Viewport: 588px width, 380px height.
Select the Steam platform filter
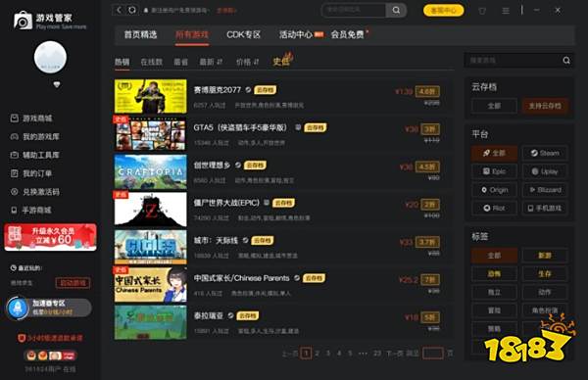[x=545, y=153]
